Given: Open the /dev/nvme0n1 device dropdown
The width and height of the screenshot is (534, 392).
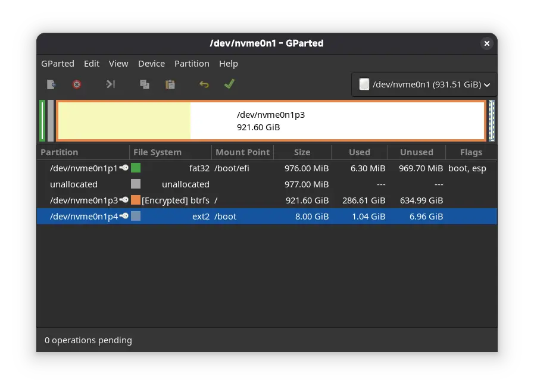Looking at the screenshot, I should tap(424, 84).
